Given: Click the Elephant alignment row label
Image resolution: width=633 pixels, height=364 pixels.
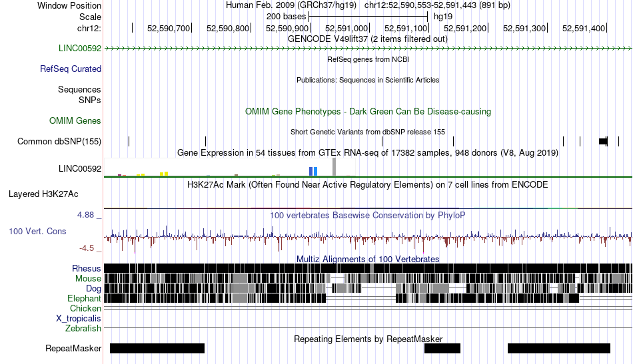Looking at the screenshot, I should (84, 299).
